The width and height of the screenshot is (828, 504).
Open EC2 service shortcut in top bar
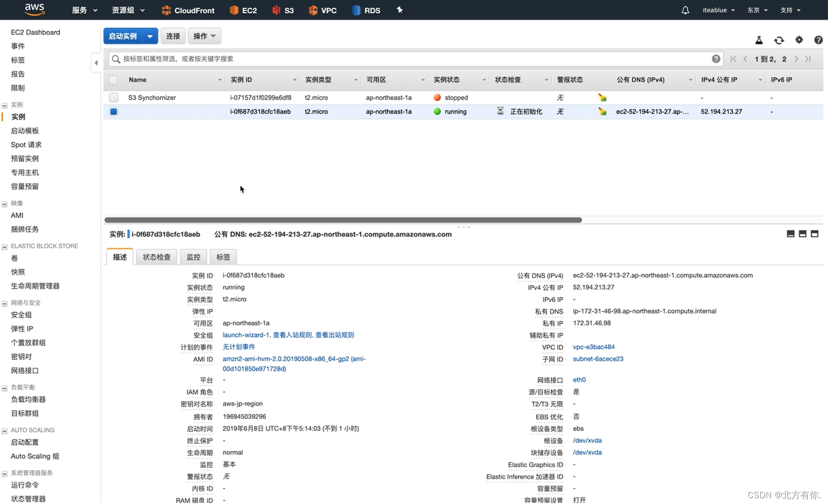(x=243, y=10)
